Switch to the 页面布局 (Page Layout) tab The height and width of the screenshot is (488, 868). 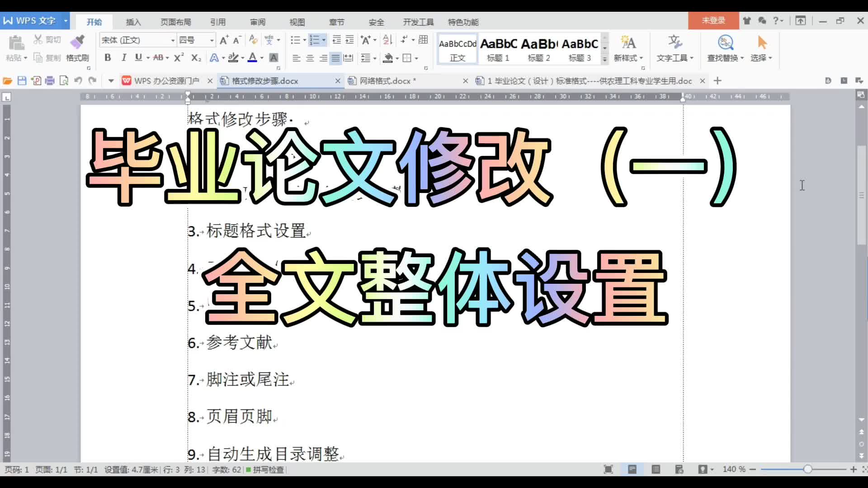coord(176,22)
